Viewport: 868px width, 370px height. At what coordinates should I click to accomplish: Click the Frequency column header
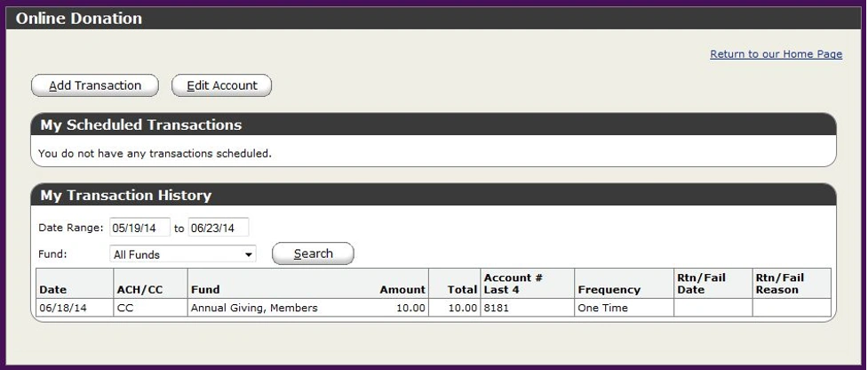pos(609,289)
